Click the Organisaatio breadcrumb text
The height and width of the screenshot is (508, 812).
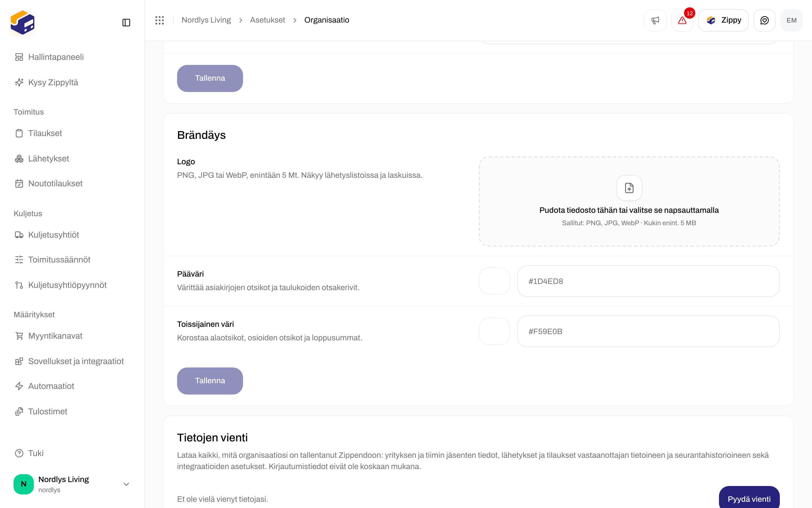[x=327, y=20]
